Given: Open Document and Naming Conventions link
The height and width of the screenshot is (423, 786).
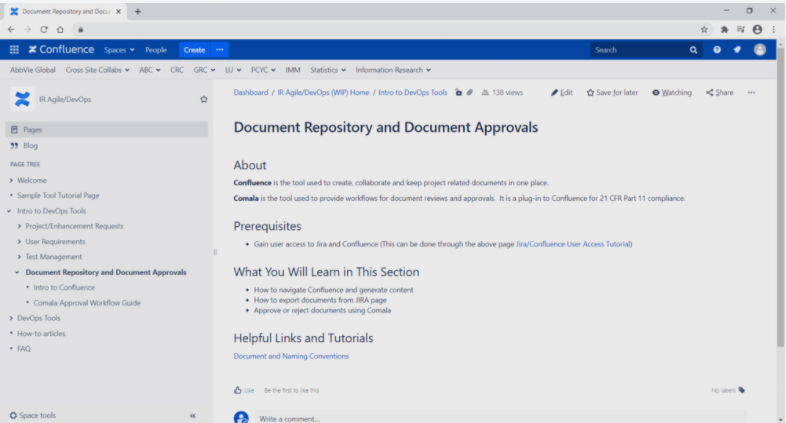Looking at the screenshot, I should (291, 355).
